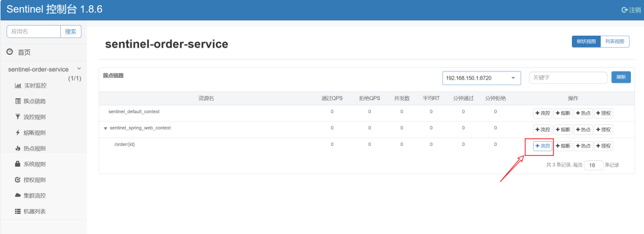Switch to 树状视图 tree view
Image resolution: width=644 pixels, height=234 pixels.
tap(586, 42)
